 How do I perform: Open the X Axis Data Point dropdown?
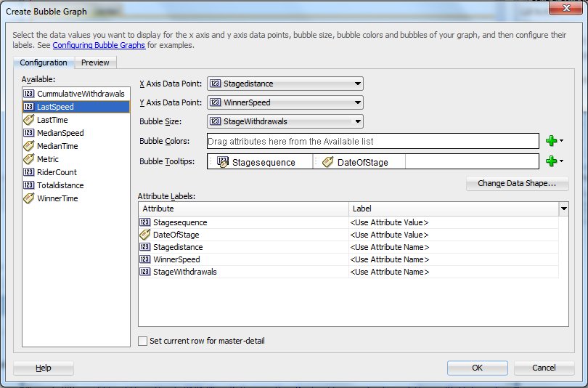tap(357, 84)
